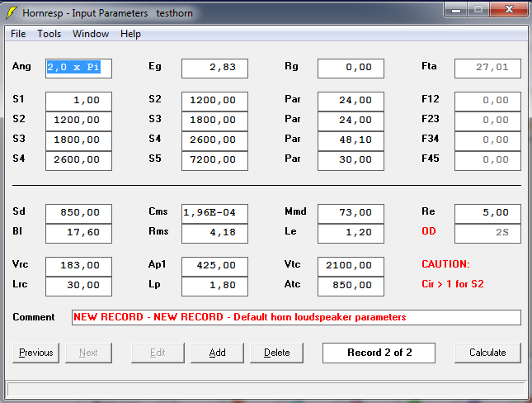Image resolution: width=532 pixels, height=403 pixels.
Task: Click the Par field showing 48,10
Action: pyautogui.click(x=351, y=141)
